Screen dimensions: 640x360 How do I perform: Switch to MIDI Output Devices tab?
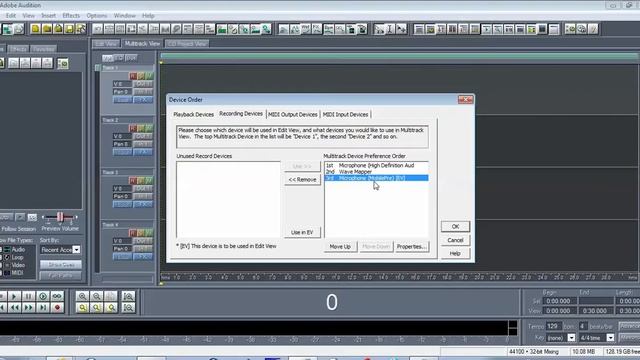(x=293, y=115)
